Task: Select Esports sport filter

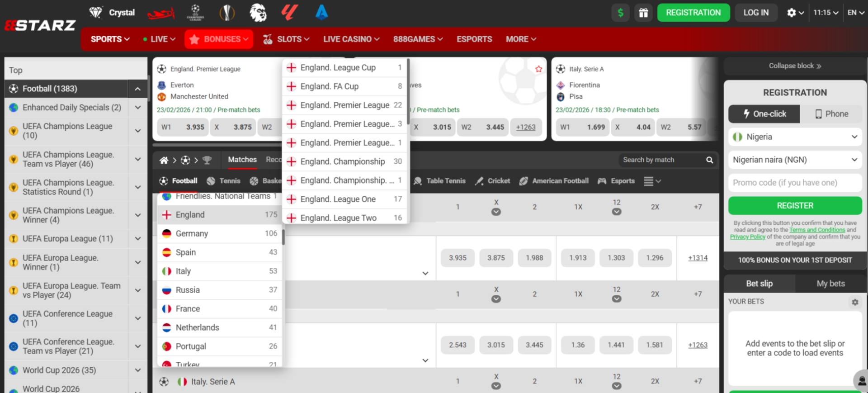Action: [616, 181]
